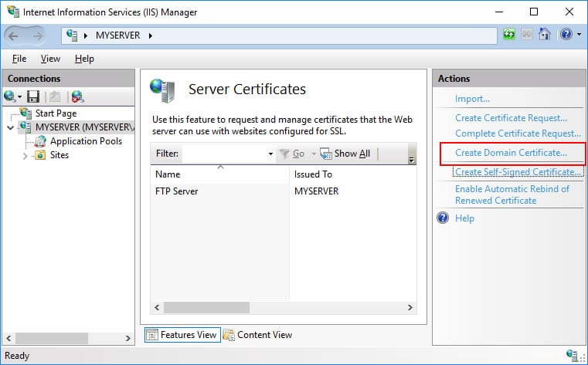The height and width of the screenshot is (365, 588).
Task: Click the Save Current Connections disk icon
Action: pyautogui.click(x=33, y=97)
